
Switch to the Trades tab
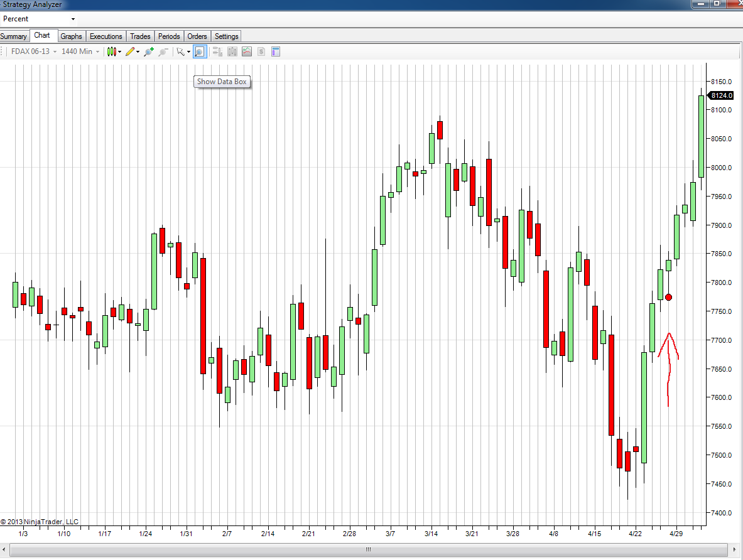click(x=140, y=36)
